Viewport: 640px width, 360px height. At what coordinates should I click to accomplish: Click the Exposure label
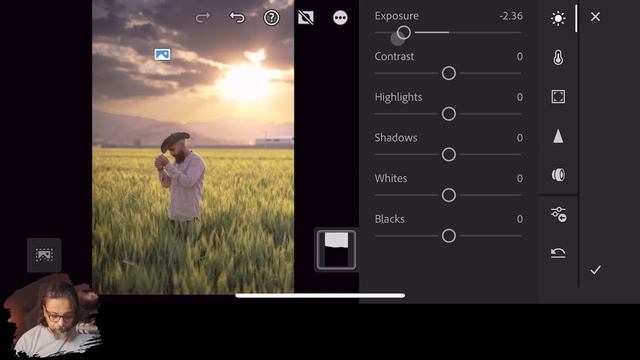point(397,16)
